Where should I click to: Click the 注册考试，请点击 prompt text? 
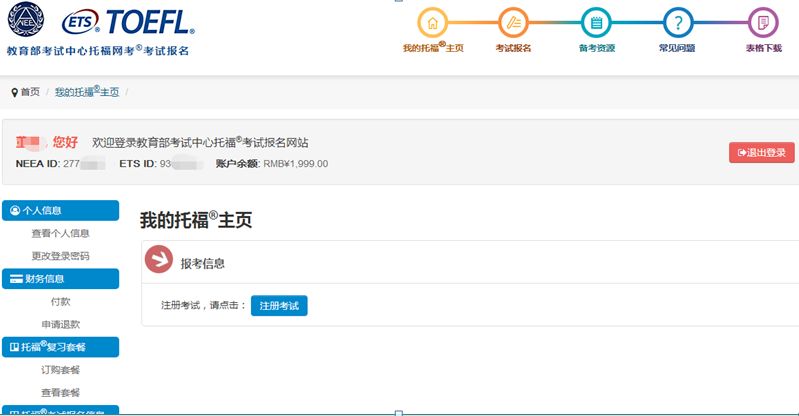pos(203,305)
